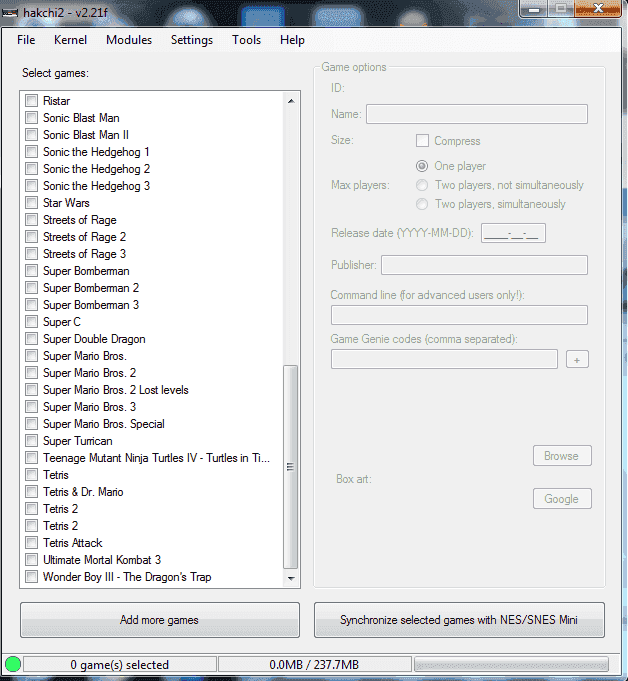Select Super Mario Bros. Special entry

point(103,424)
